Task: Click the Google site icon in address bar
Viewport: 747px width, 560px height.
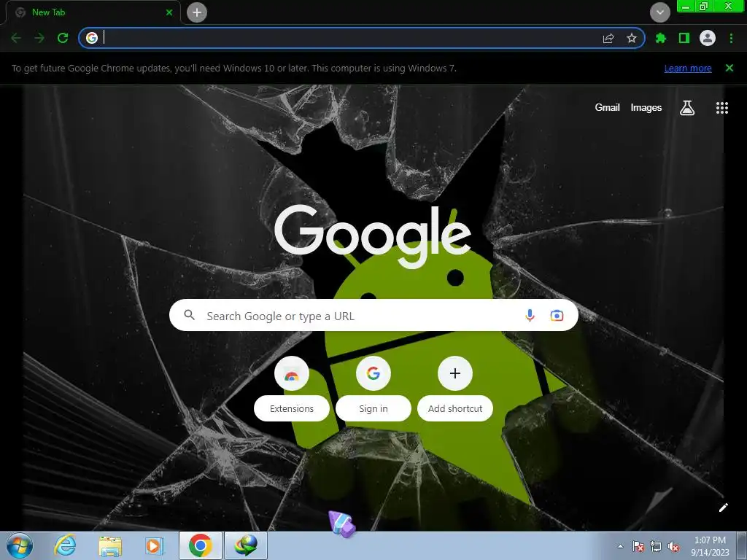Action: pyautogui.click(x=92, y=38)
